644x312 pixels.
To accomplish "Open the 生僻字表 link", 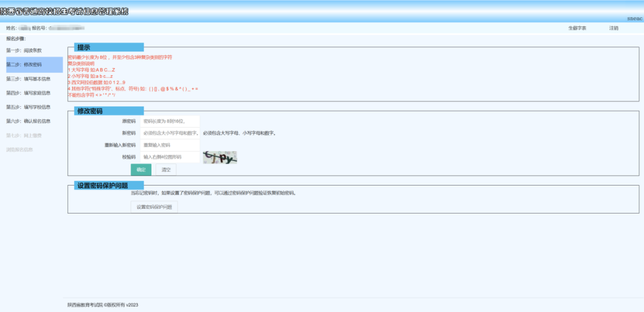I will 577,28.
